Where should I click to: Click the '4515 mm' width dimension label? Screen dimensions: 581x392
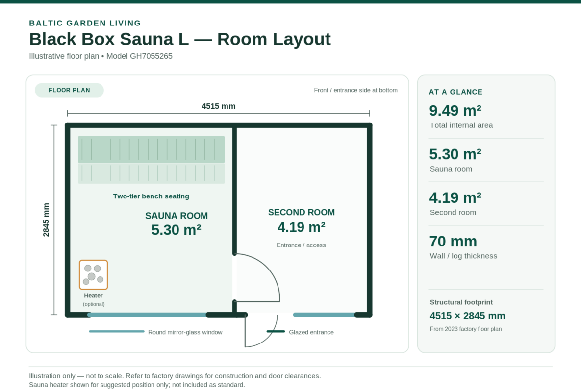(x=219, y=106)
